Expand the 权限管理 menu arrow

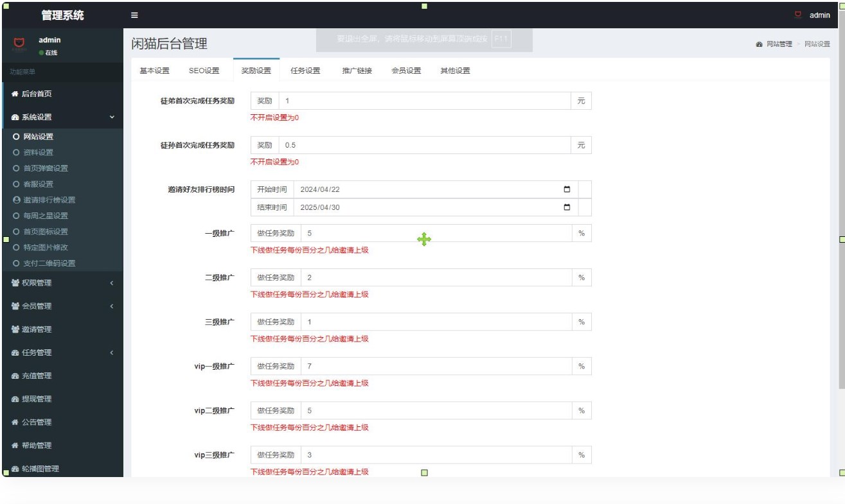(x=111, y=282)
